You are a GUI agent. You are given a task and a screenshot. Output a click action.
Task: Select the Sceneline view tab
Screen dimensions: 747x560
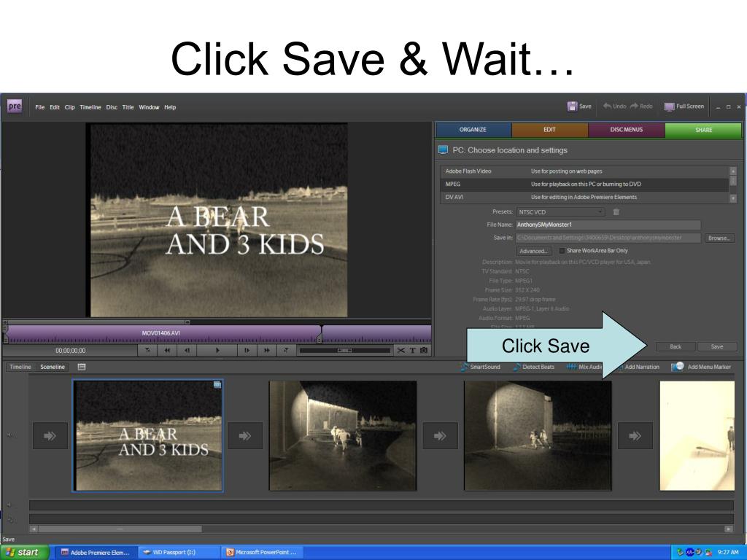click(x=53, y=367)
